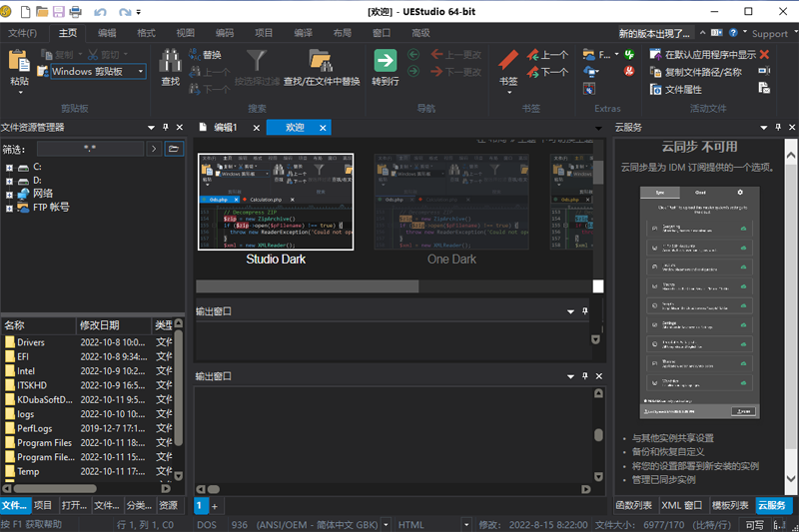Open the Windows 剪贴板 clipboard dropdown
The width and height of the screenshot is (799, 532).
[141, 72]
